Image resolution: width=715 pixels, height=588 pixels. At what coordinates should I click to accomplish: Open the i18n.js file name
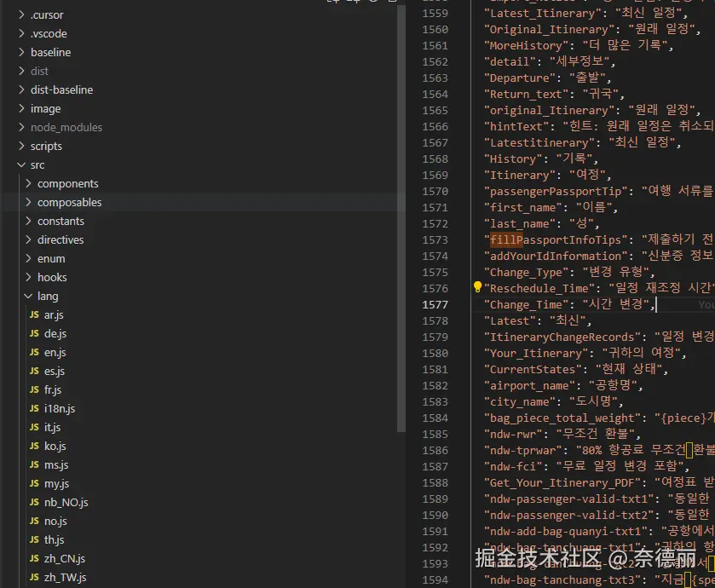point(60,408)
